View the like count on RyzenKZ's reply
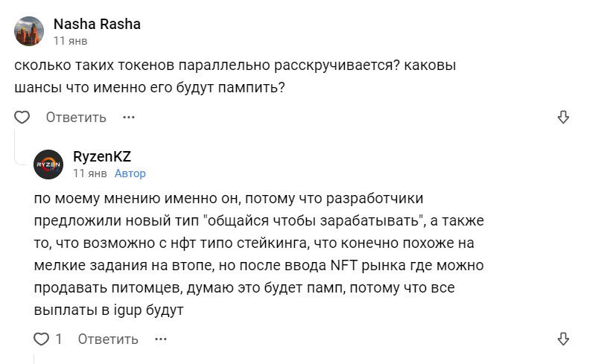This screenshot has width=601, height=364. click(59, 339)
